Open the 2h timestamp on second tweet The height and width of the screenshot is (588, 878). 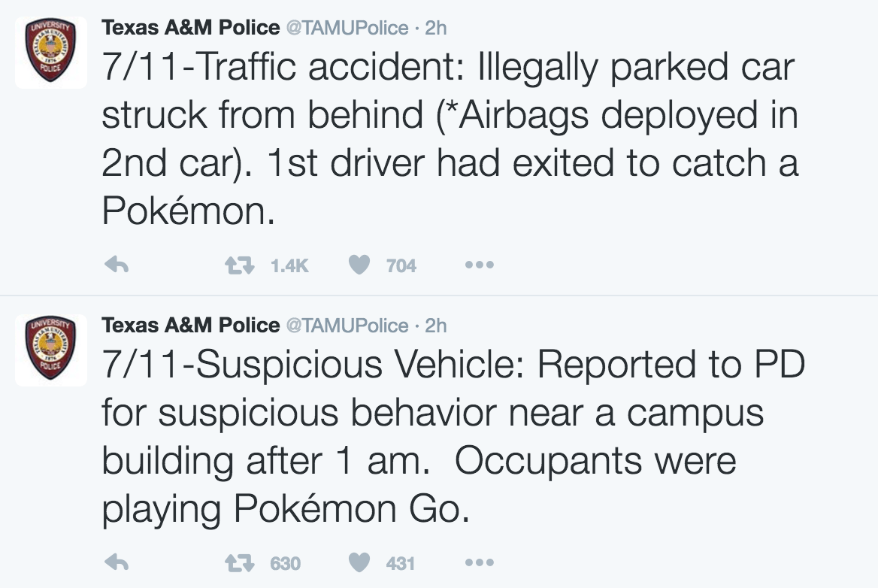pos(436,326)
